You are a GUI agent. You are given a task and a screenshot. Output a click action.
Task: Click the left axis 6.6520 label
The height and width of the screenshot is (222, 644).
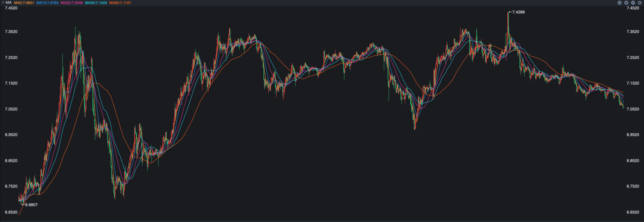coord(11,212)
